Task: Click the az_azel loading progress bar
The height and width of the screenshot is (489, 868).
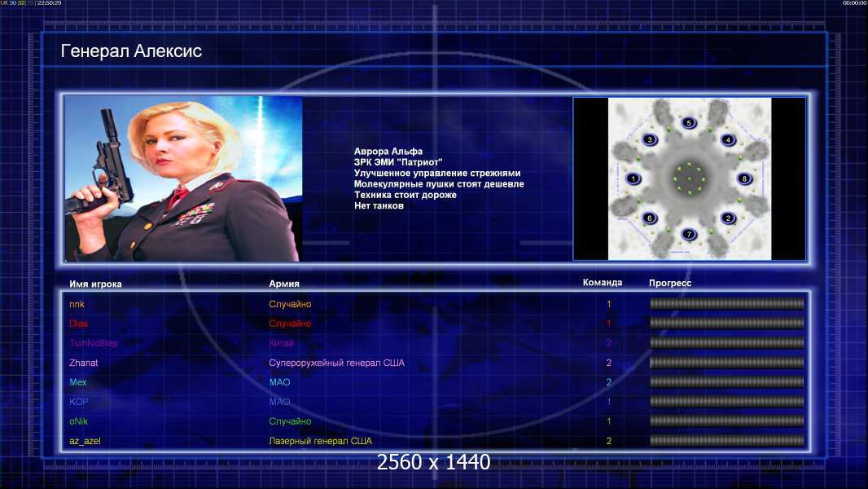Action: 727,441
